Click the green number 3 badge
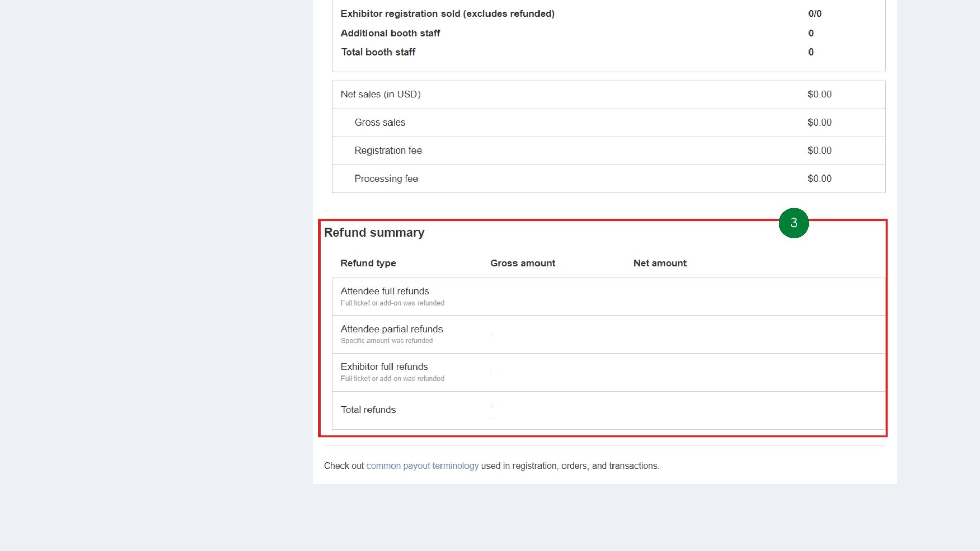The width and height of the screenshot is (980, 551). pyautogui.click(x=794, y=223)
